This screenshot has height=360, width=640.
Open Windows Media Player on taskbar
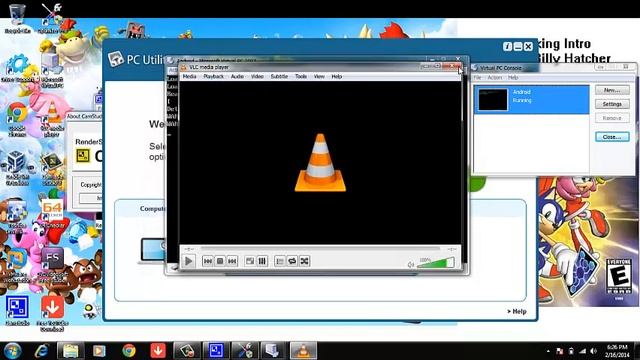pos(99,351)
